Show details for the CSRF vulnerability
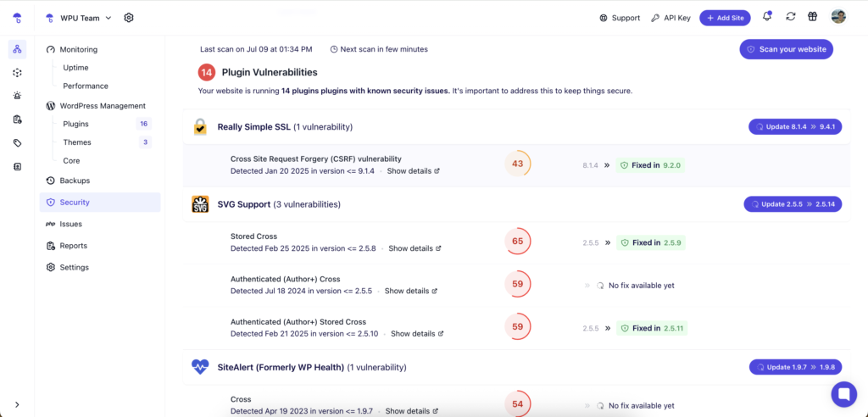868x417 pixels. (x=413, y=171)
